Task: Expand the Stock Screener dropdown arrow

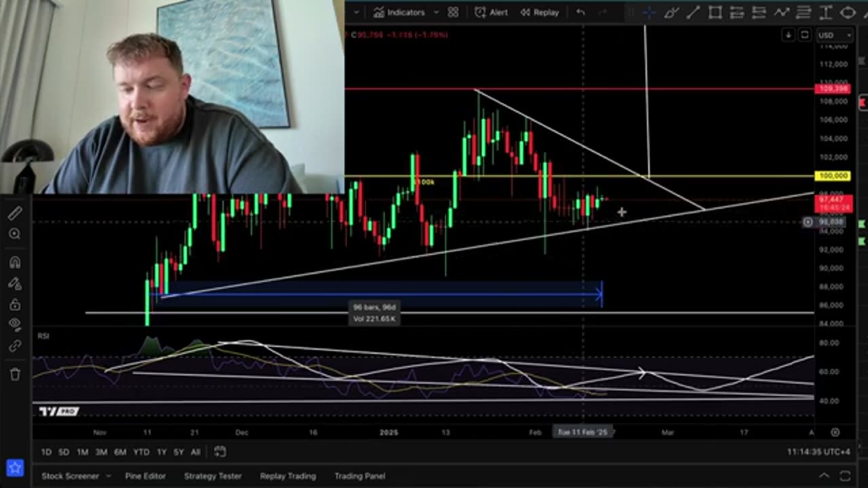Action: click(108, 476)
